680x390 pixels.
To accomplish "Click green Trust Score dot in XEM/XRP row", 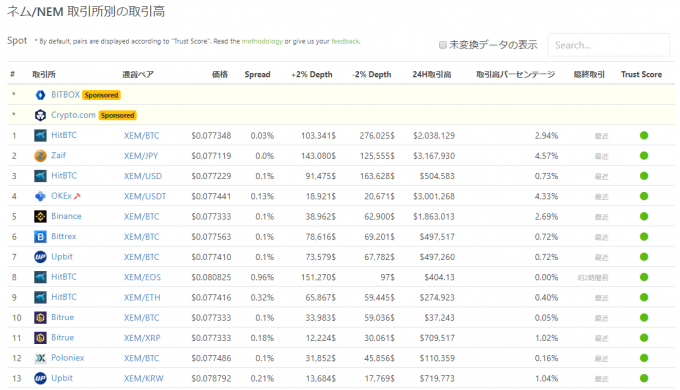I will click(x=644, y=338).
